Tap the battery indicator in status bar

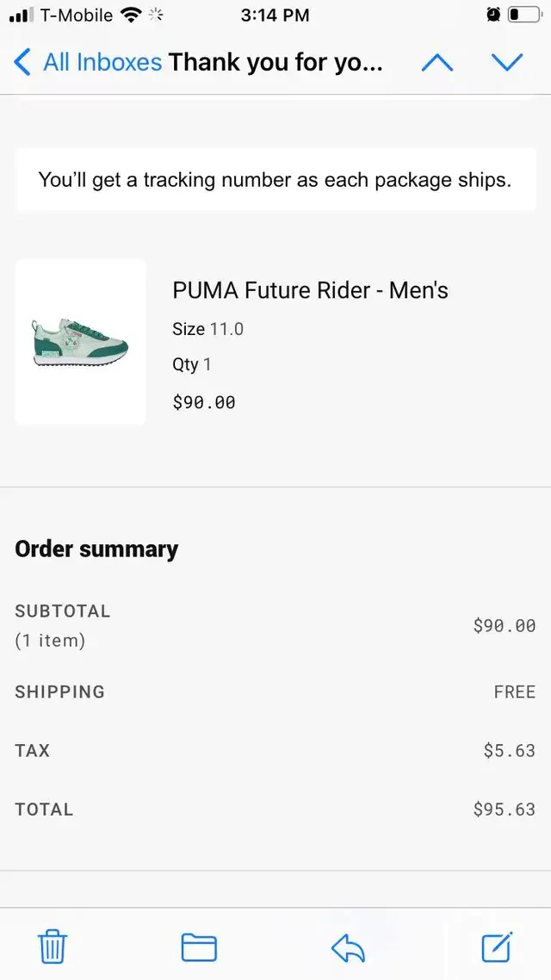tap(525, 14)
